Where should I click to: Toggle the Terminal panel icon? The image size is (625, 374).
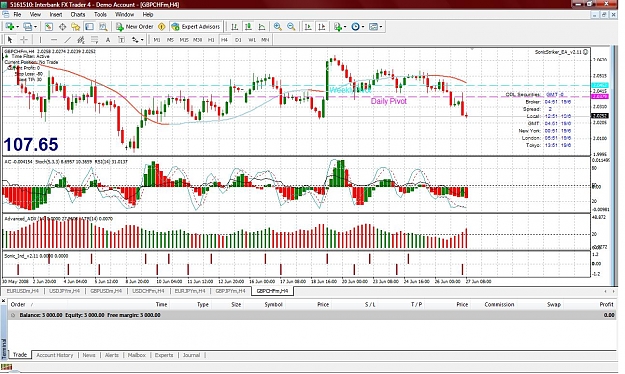(x=89, y=27)
